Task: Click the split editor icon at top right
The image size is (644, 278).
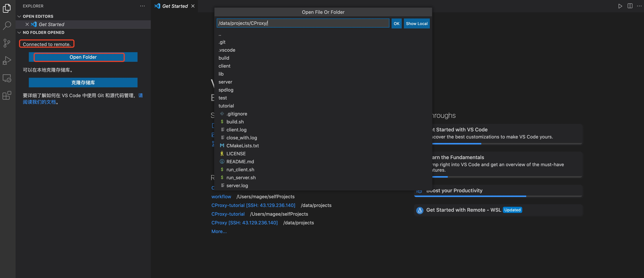Action: pos(630,6)
